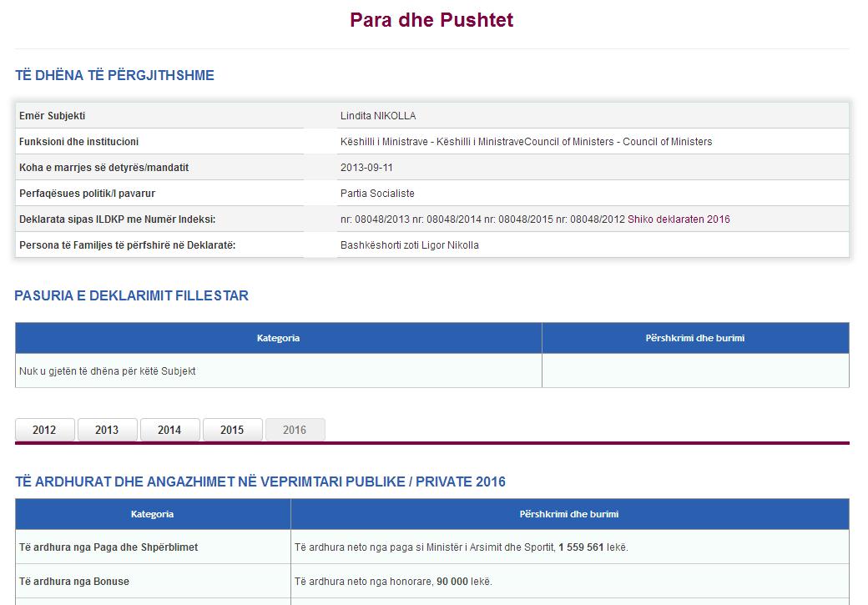Click the 'Partia Socialiste' value
Image resolution: width=868 pixels, height=605 pixels.
377,194
